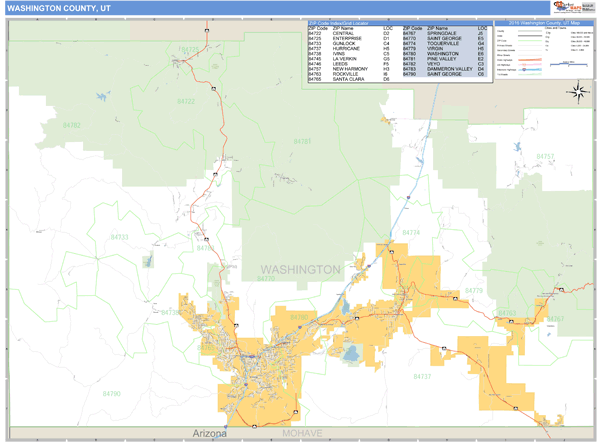Click ZIP label 84725 on the map
600x442 pixels.
(190, 50)
